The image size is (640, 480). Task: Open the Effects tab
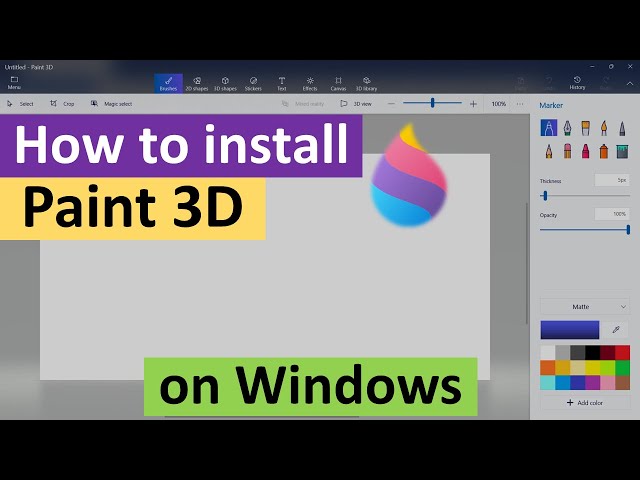pos(310,84)
